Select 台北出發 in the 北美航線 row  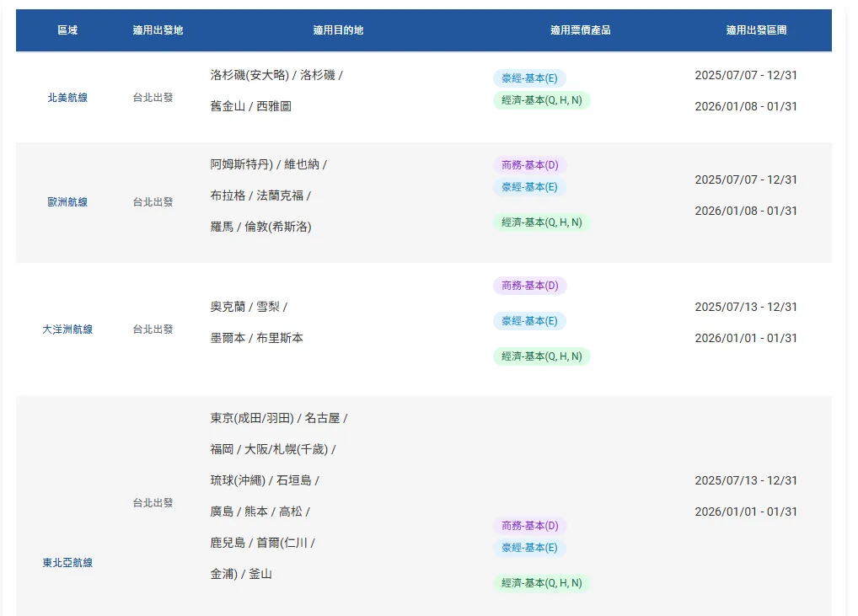[153, 98]
